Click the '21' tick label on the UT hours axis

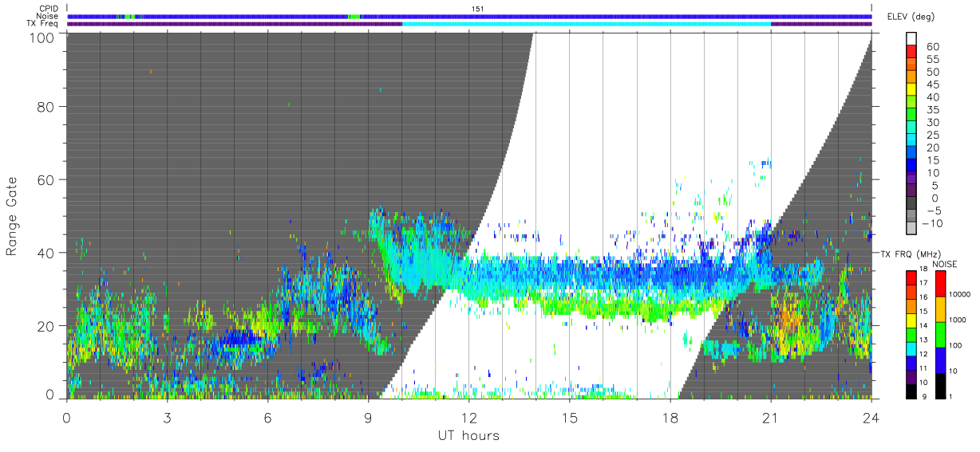click(771, 417)
